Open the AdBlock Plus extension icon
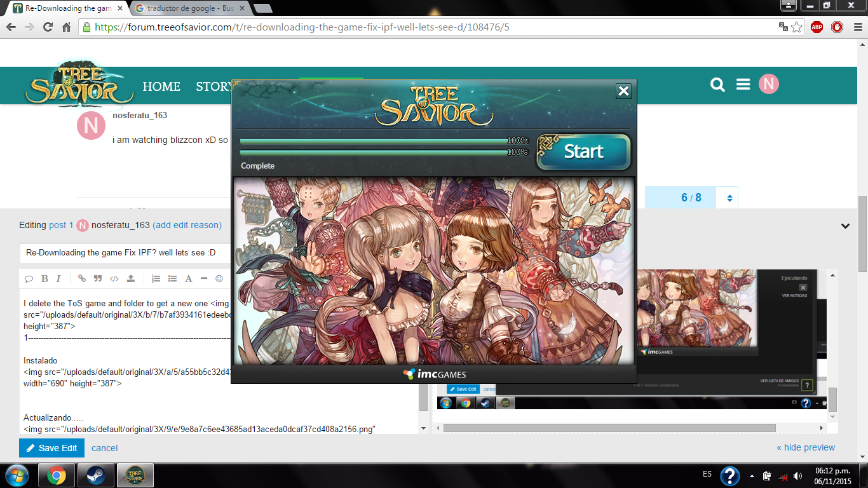Screen dimensions: 868x488 (817, 27)
